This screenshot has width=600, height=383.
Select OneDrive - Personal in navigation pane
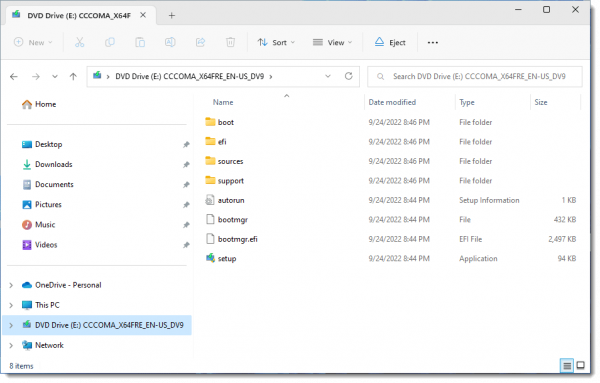(68, 285)
